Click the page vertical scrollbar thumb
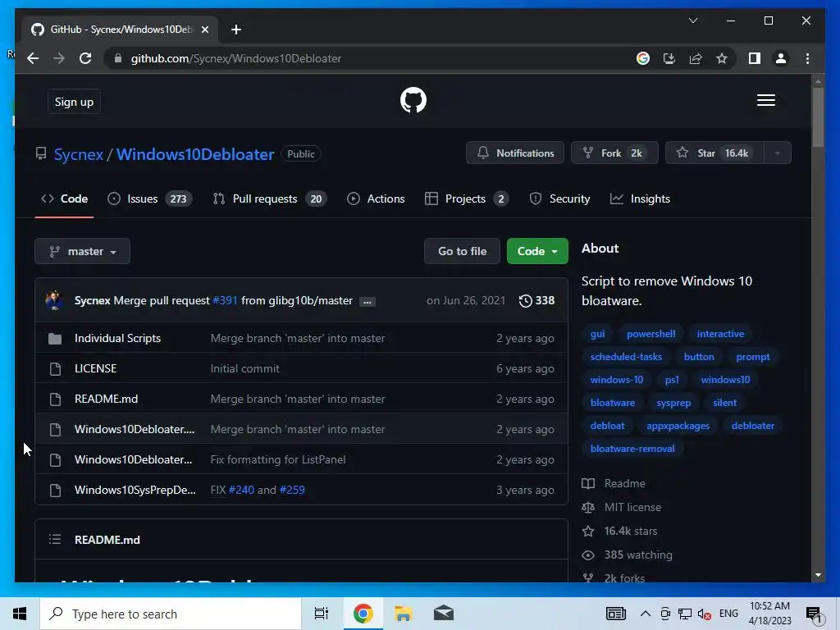840x630 pixels. [818, 116]
